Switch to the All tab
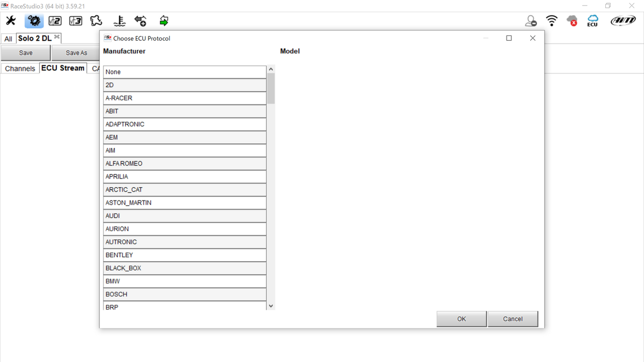The image size is (644, 362). 8,39
